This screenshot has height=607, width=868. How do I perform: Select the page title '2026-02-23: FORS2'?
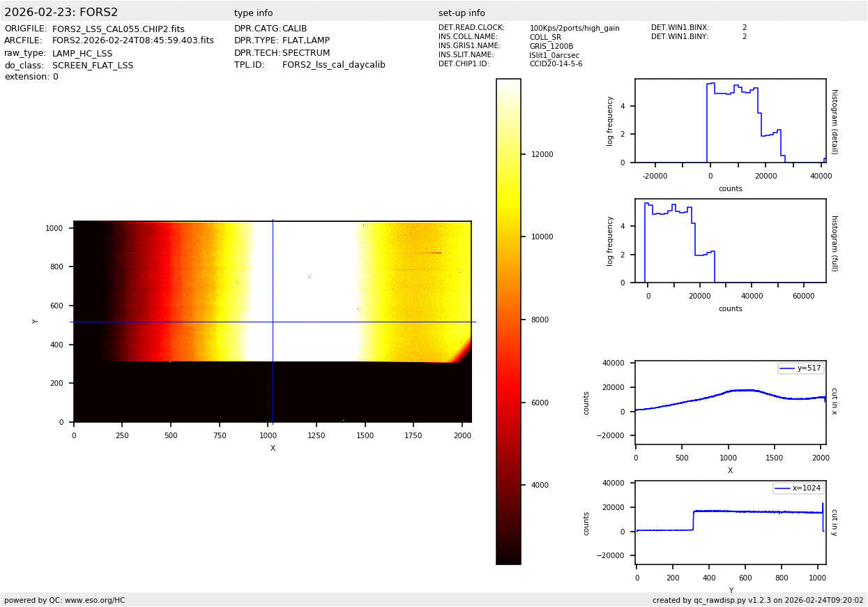pos(61,13)
